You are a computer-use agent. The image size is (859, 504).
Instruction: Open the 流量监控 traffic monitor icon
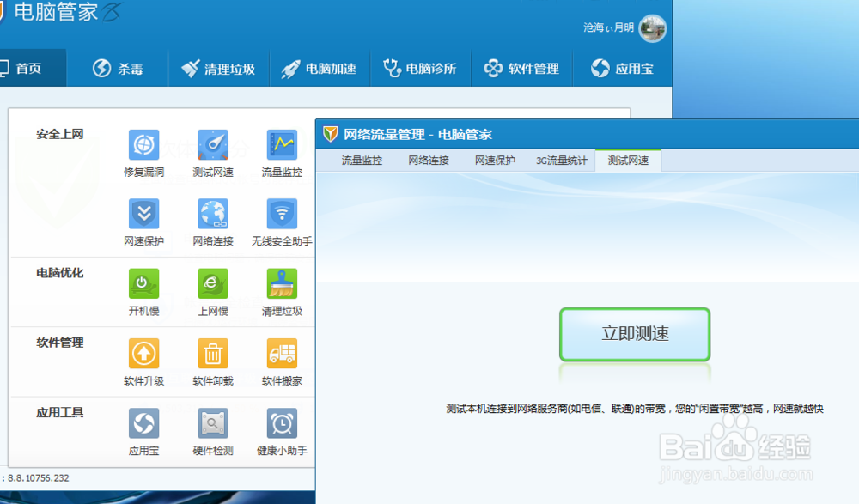point(282,144)
